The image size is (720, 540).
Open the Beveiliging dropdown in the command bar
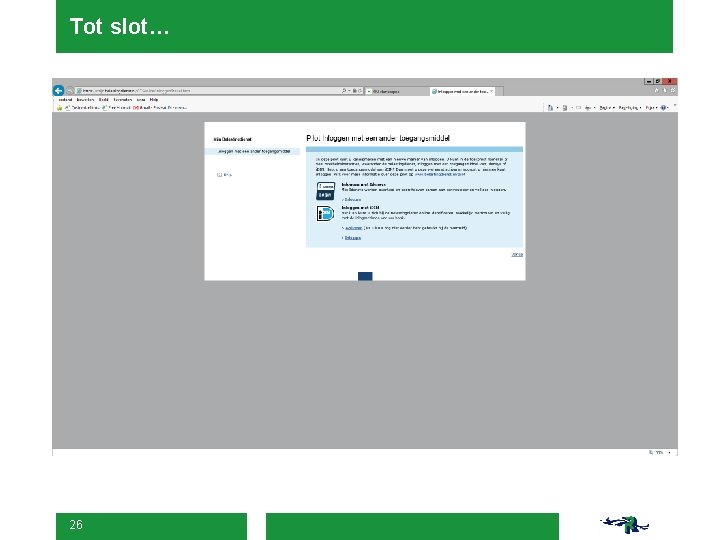[x=630, y=108]
